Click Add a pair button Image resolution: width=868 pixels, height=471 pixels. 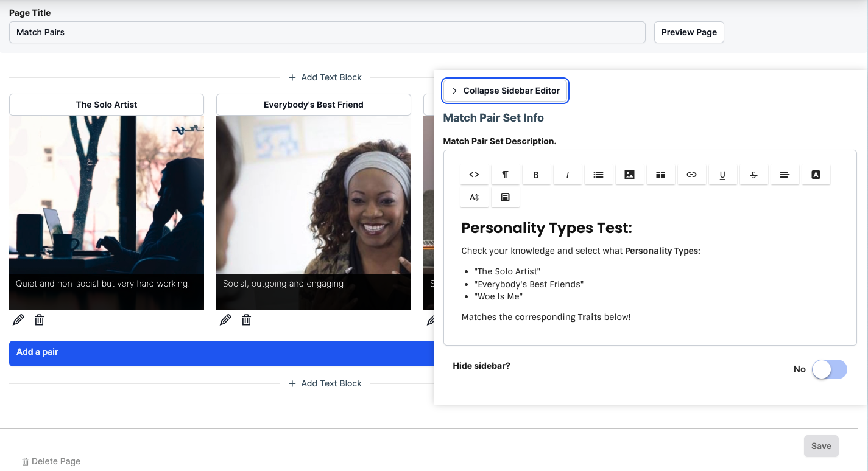coord(222,354)
